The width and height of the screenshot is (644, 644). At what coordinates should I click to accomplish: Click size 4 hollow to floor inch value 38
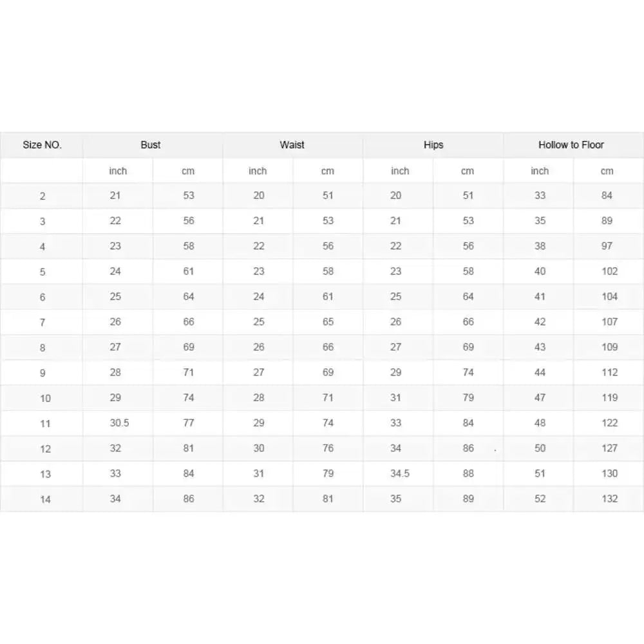540,246
